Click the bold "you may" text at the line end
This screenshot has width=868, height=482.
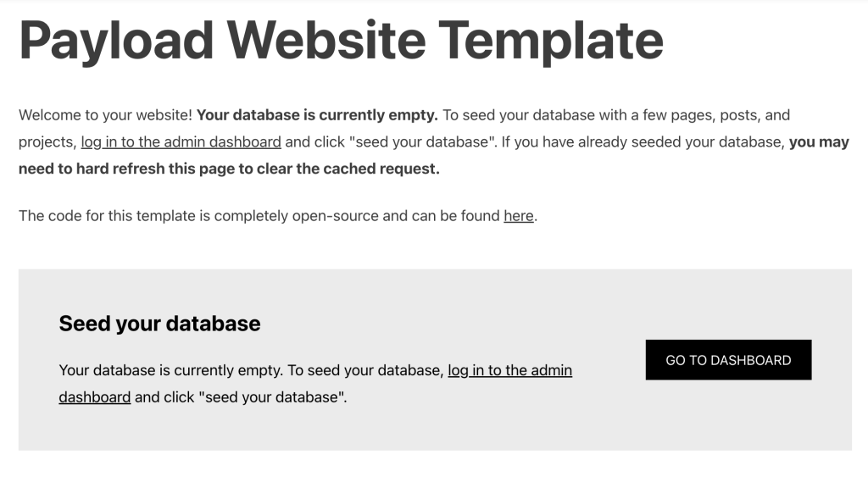pos(818,142)
